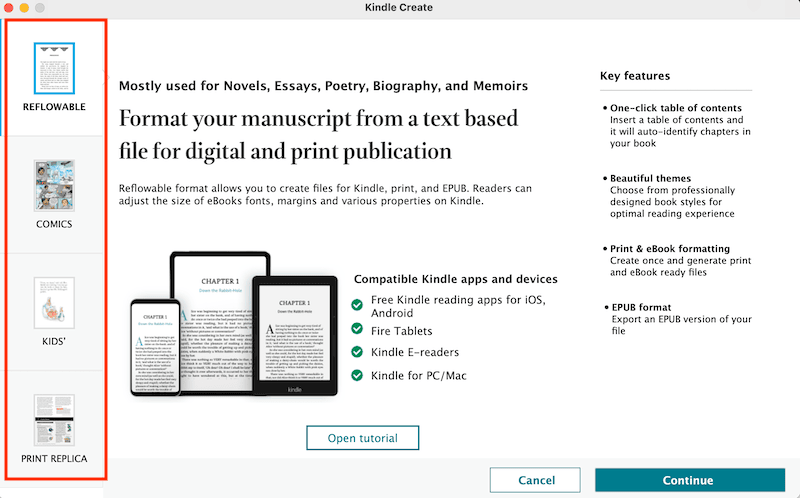The width and height of the screenshot is (800, 498).
Task: Select the Print Replica format icon
Action: (x=54, y=420)
